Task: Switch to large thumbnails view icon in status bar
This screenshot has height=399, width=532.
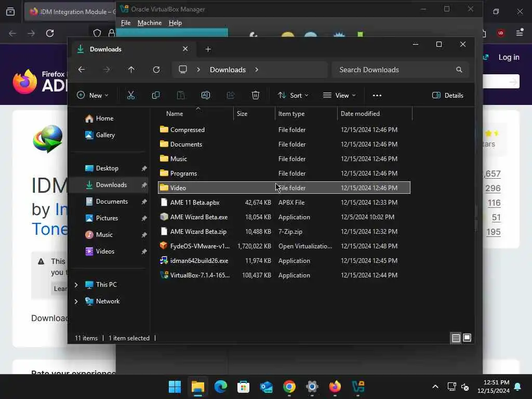Action: coord(467,338)
